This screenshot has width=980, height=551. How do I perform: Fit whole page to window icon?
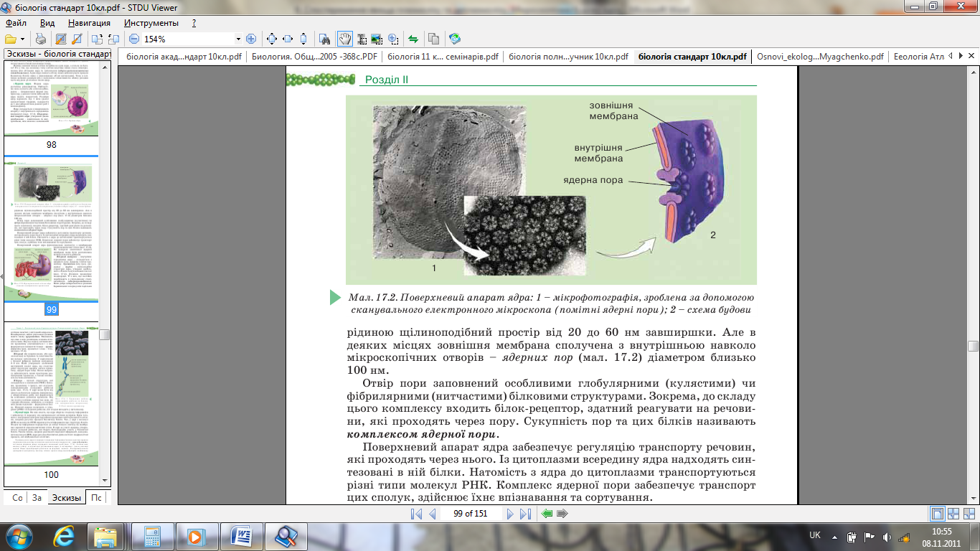272,39
